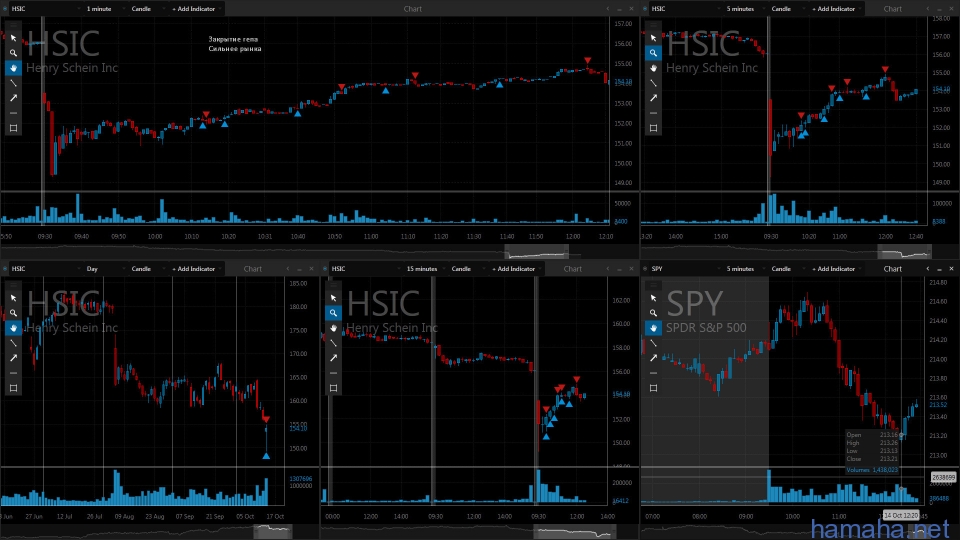Select the zoom tool in HSIC Day chart

(x=13, y=313)
